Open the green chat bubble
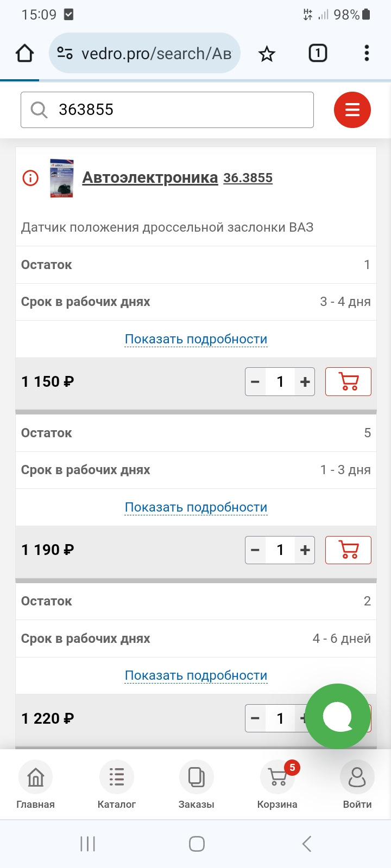Image resolution: width=391 pixels, height=868 pixels. (x=337, y=717)
